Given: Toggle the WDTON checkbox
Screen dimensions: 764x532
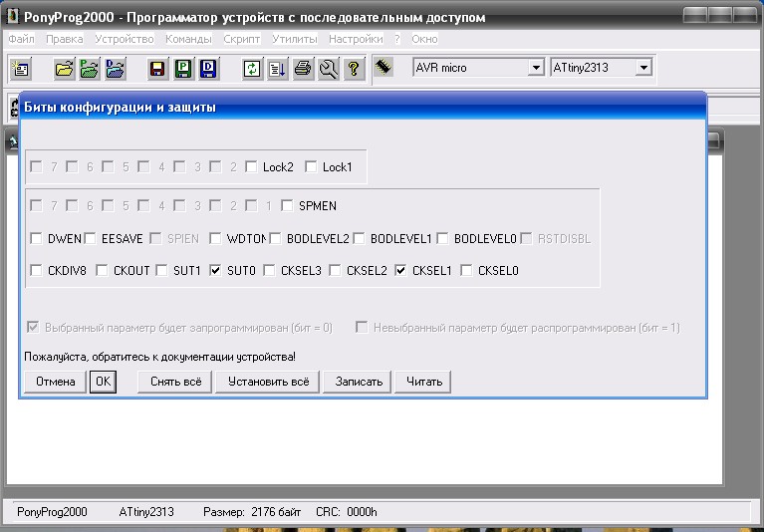Looking at the screenshot, I should click(215, 239).
